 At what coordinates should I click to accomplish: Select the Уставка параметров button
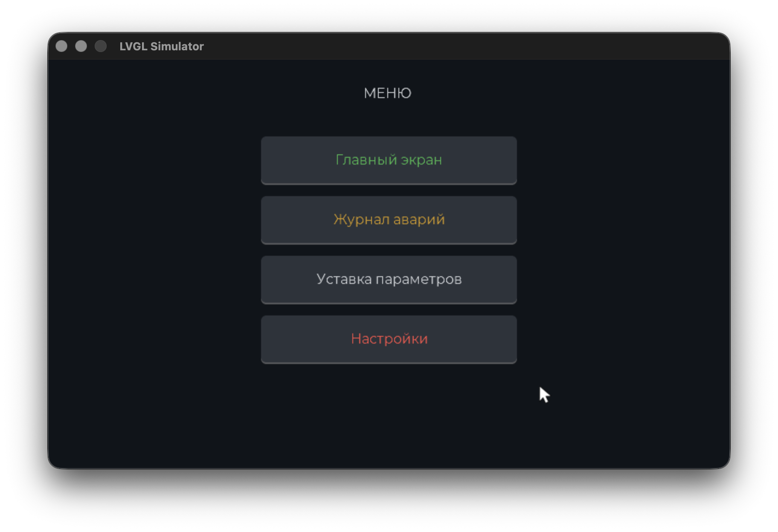coord(389,280)
